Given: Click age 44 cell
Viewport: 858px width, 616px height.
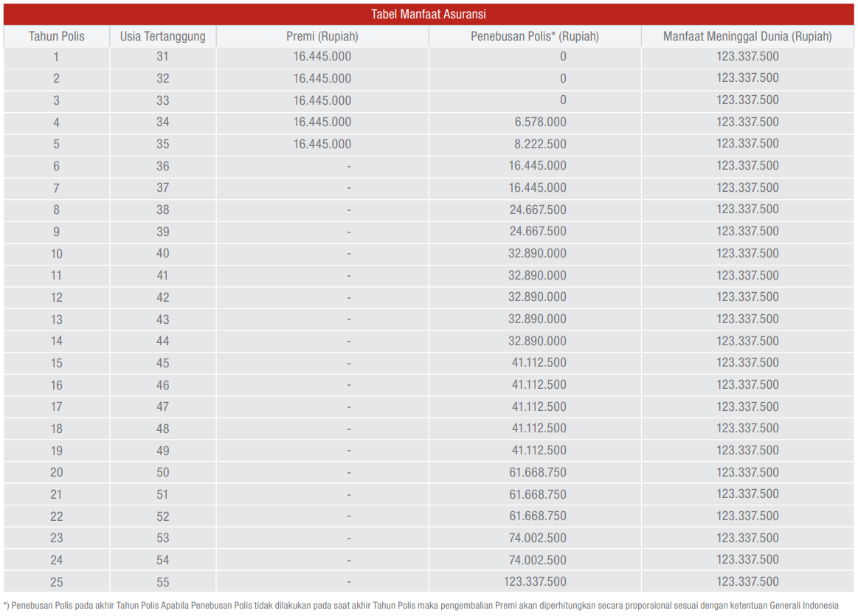Looking at the screenshot, I should [162, 342].
